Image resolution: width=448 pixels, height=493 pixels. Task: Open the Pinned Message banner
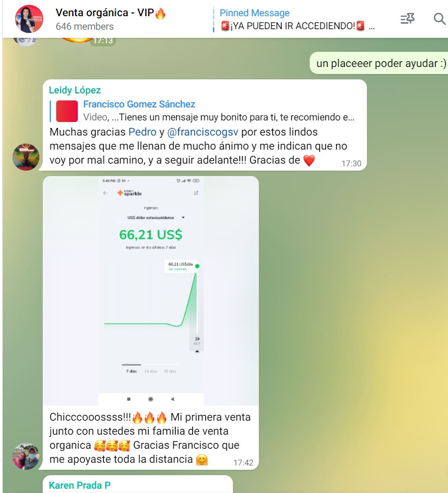pos(294,19)
